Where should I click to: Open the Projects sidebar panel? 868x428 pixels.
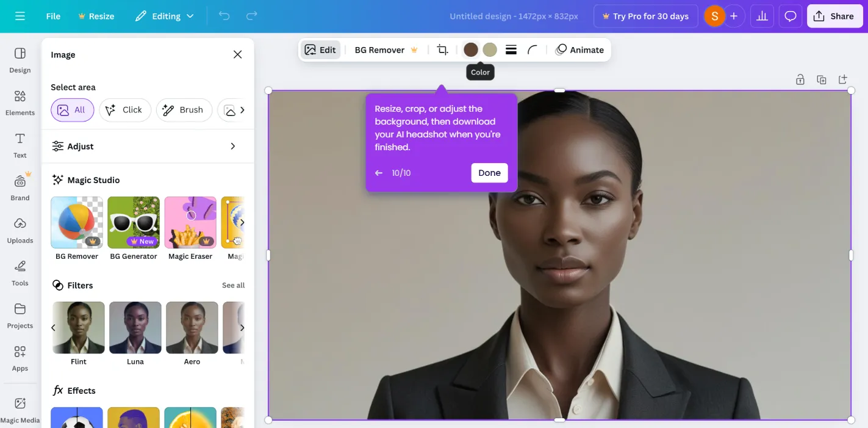click(x=20, y=316)
